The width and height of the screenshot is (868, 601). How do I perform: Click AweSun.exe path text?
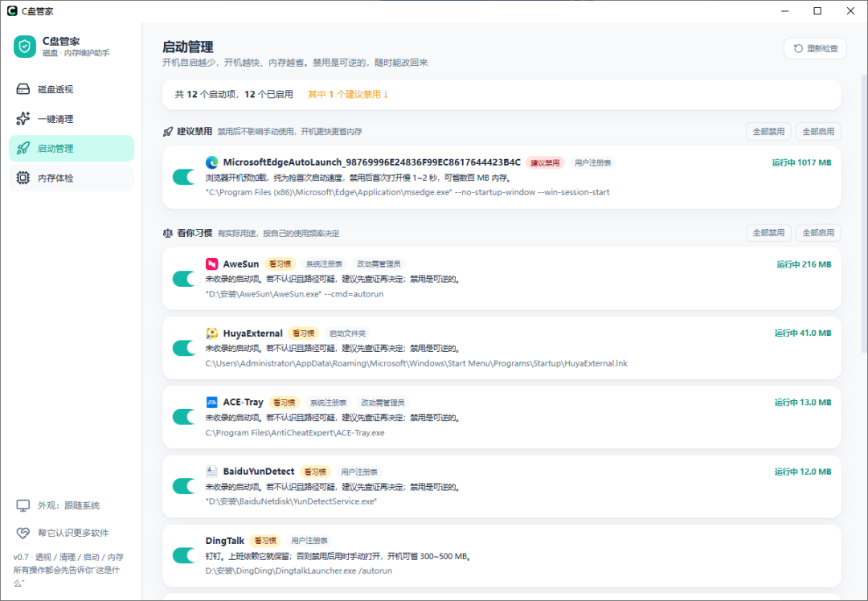(x=294, y=294)
